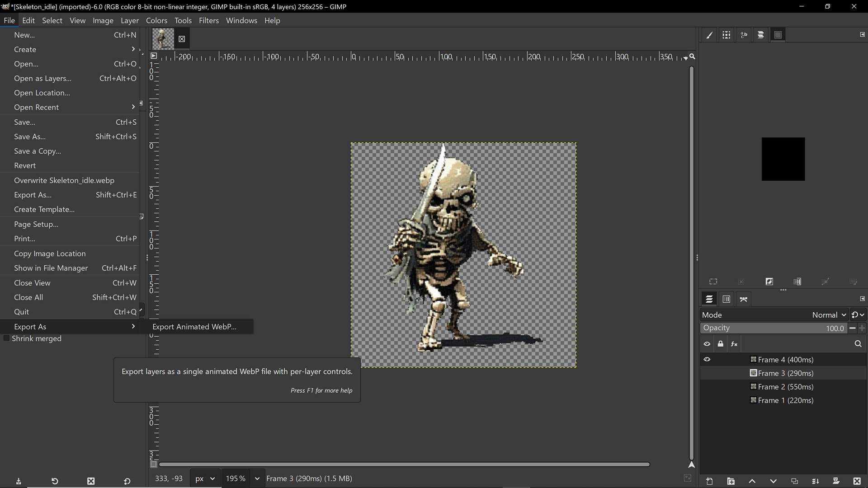Click the lock column header icon
The width and height of the screenshot is (868, 488).
[721, 344]
